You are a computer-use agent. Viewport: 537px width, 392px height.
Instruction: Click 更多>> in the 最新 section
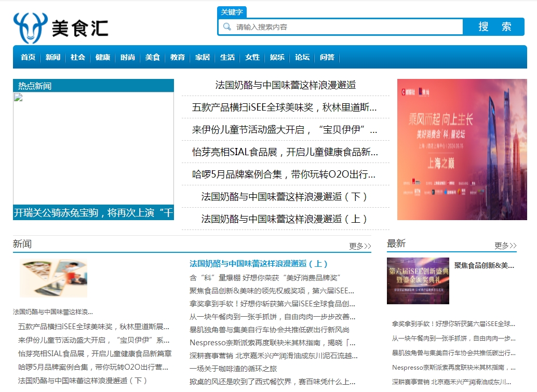pyautogui.click(x=505, y=246)
